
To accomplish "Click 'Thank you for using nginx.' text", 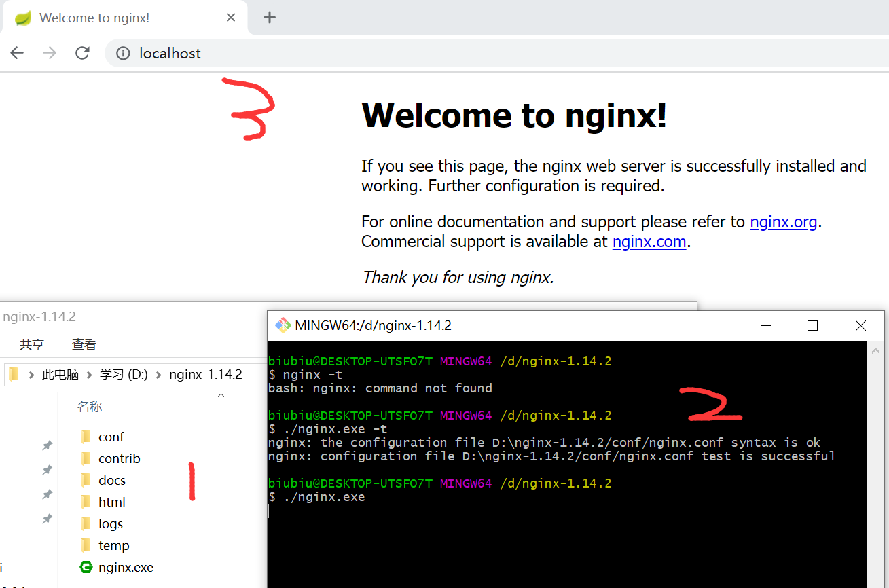I will pos(458,278).
